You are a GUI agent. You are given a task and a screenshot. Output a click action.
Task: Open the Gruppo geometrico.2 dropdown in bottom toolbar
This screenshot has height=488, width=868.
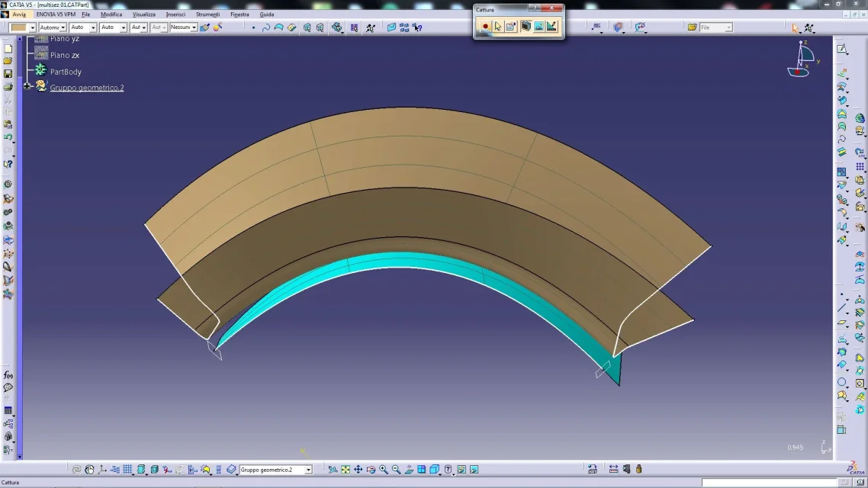point(308,470)
